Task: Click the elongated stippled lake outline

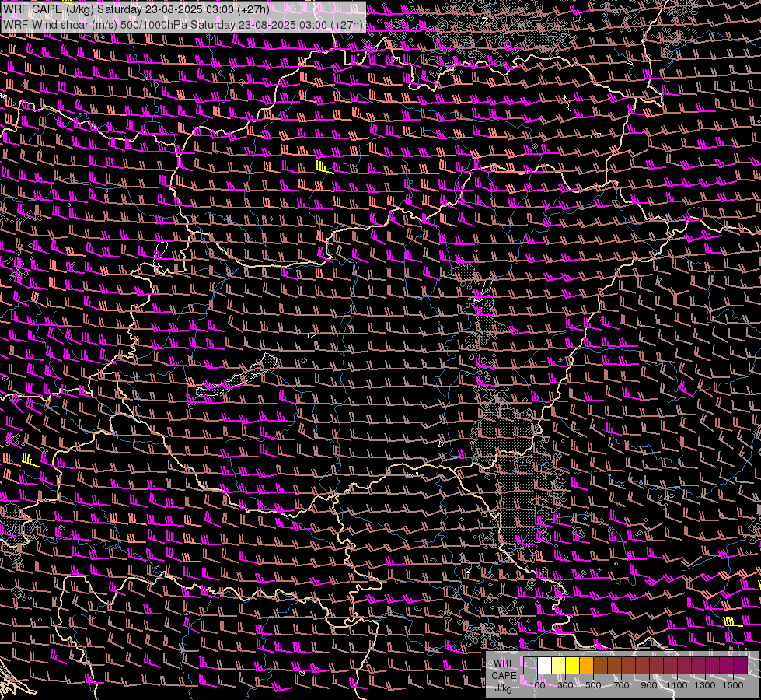Action: pyautogui.click(x=237, y=376)
